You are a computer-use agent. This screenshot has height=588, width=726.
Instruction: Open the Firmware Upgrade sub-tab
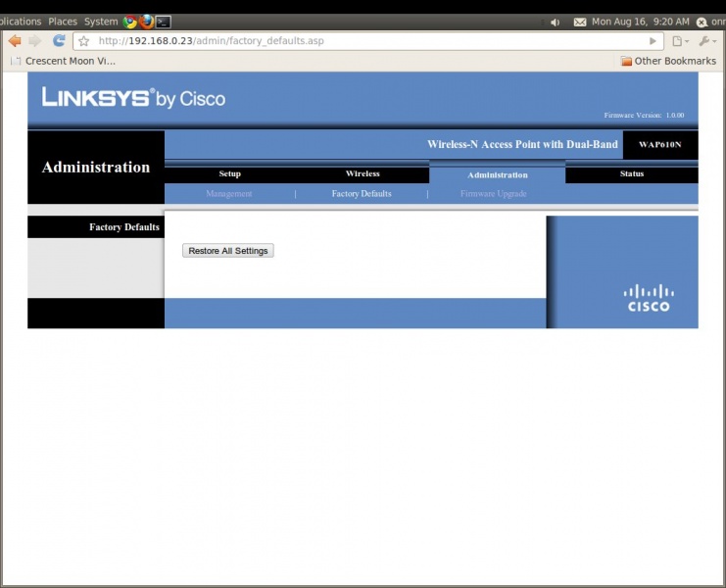click(494, 194)
